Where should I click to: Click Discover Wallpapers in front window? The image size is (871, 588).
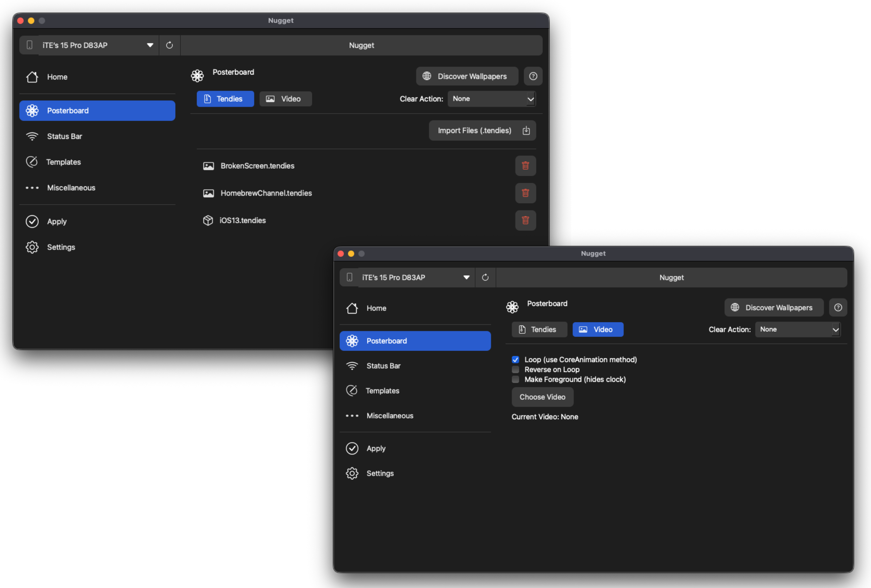774,307
